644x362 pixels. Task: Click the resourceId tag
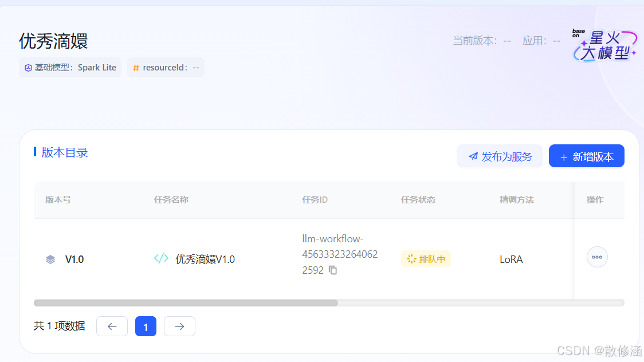[x=166, y=68]
